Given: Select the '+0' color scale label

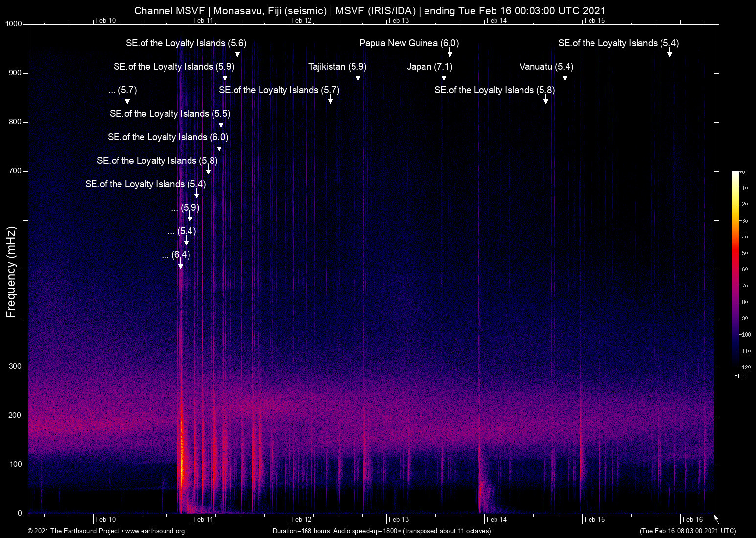Looking at the screenshot, I should point(742,172).
